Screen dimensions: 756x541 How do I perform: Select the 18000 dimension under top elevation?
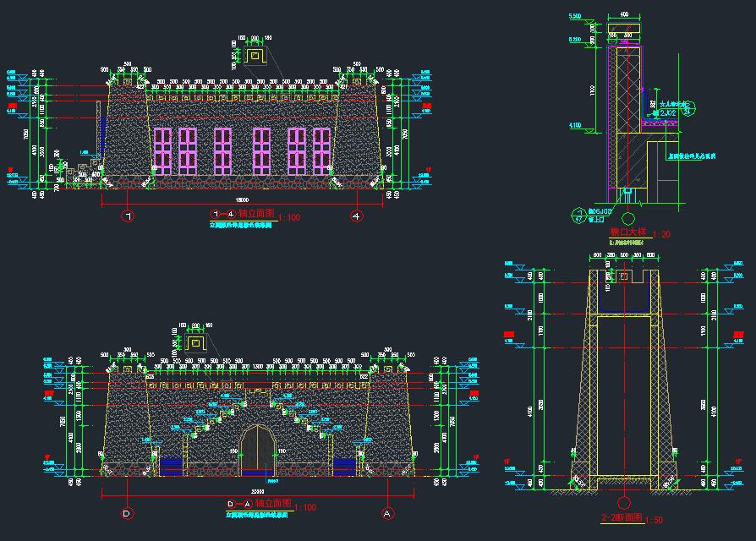[x=241, y=197]
